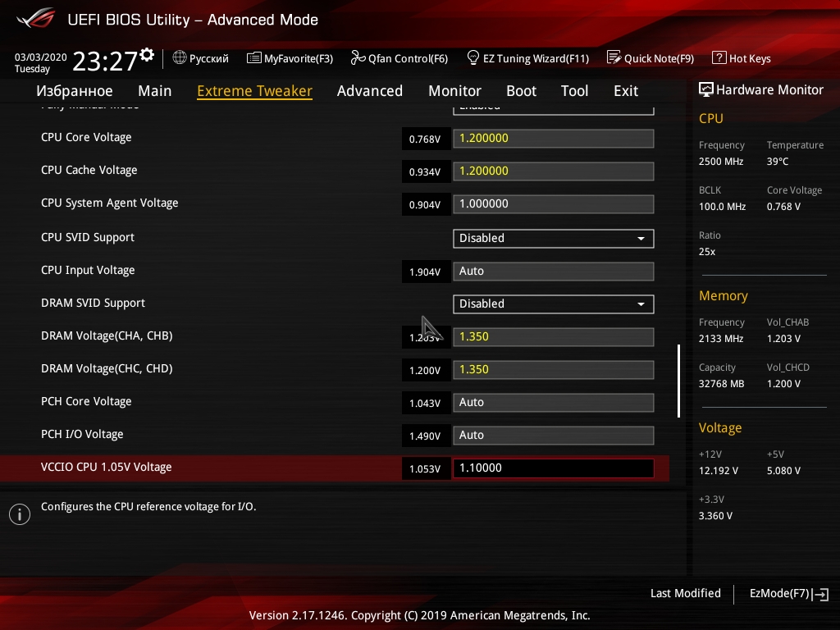Select PCH I/O Voltage label

tap(82, 435)
